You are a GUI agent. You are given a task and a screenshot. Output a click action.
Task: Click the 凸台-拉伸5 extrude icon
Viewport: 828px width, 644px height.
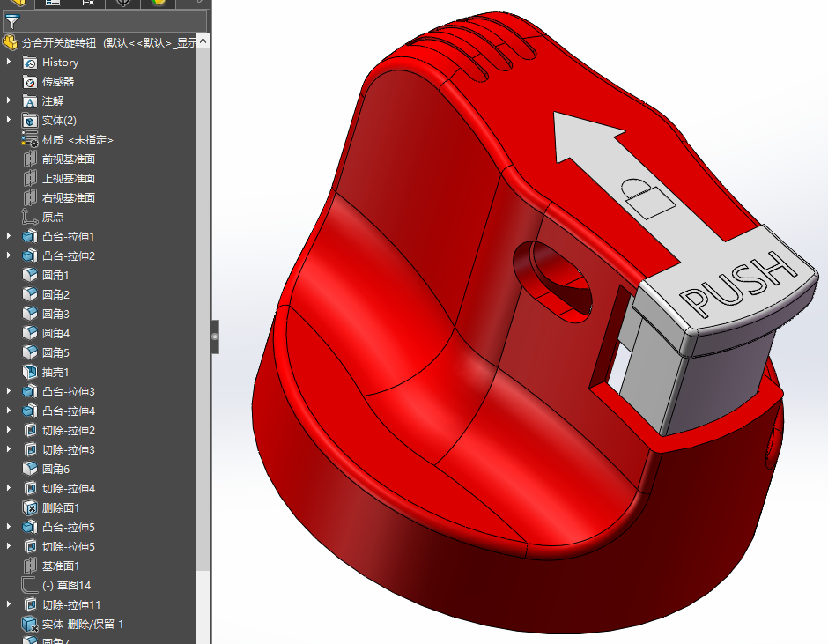[30, 527]
